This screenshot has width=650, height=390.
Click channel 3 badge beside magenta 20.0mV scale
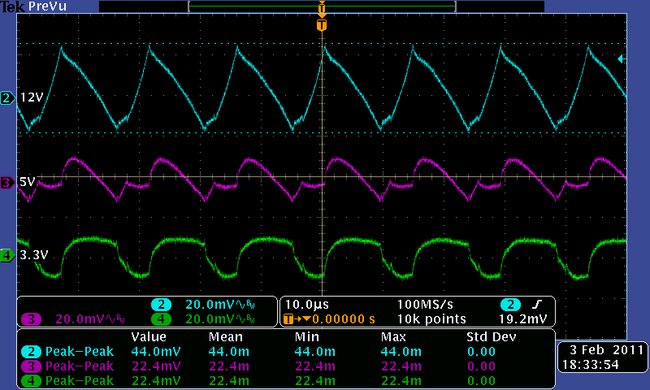click(x=31, y=320)
